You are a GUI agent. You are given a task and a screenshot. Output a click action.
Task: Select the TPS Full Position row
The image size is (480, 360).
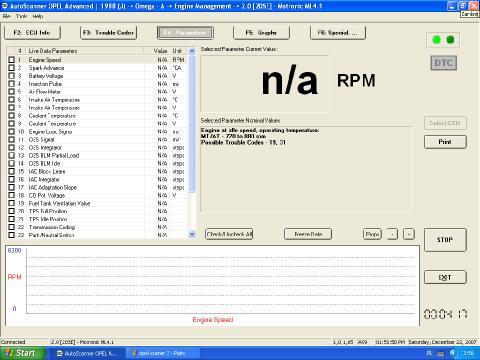point(97,211)
